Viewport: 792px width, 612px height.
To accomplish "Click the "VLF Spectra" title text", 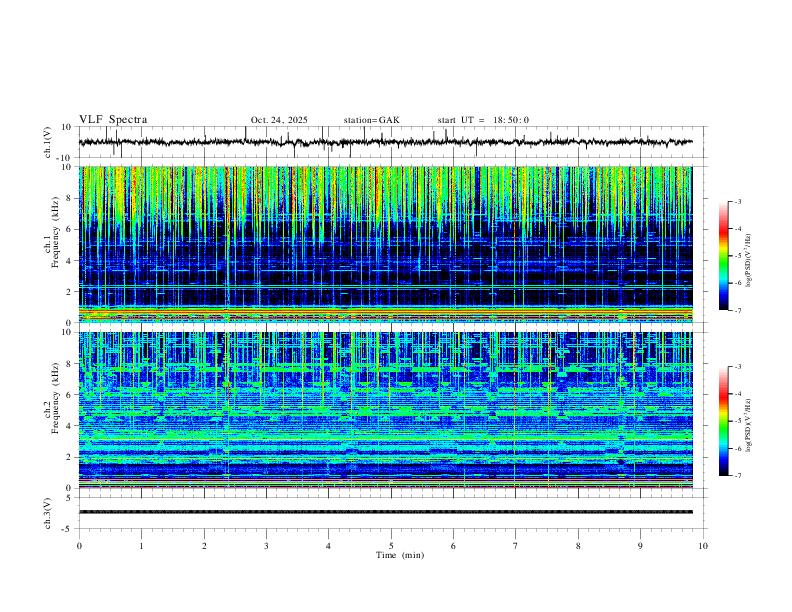I will point(113,120).
